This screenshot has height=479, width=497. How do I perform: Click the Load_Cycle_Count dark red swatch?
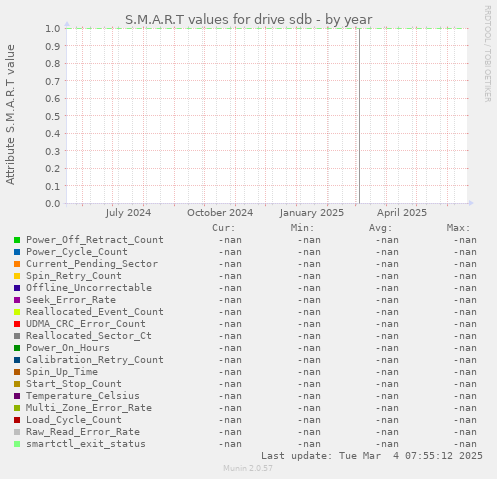[x=17, y=420]
